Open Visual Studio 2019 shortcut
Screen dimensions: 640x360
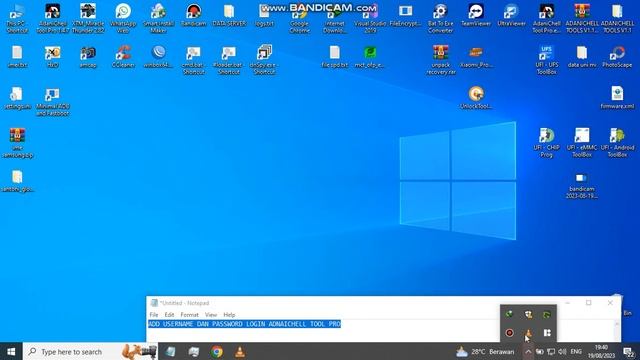click(x=370, y=18)
